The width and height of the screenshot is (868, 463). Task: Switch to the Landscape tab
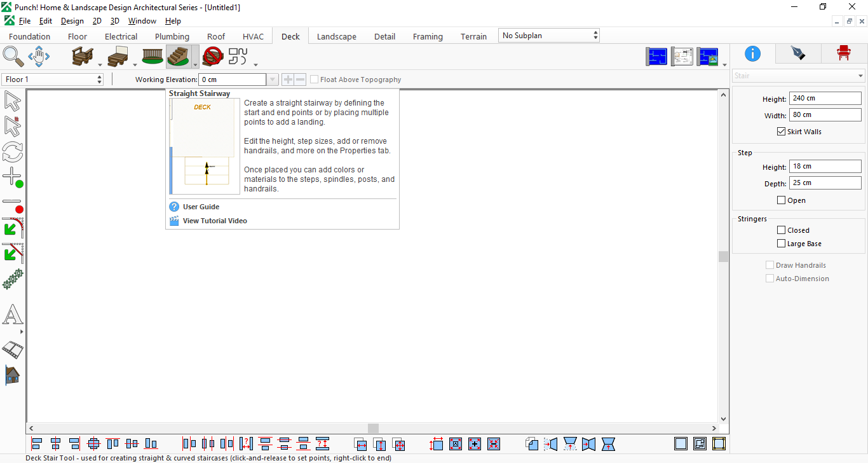(x=337, y=36)
